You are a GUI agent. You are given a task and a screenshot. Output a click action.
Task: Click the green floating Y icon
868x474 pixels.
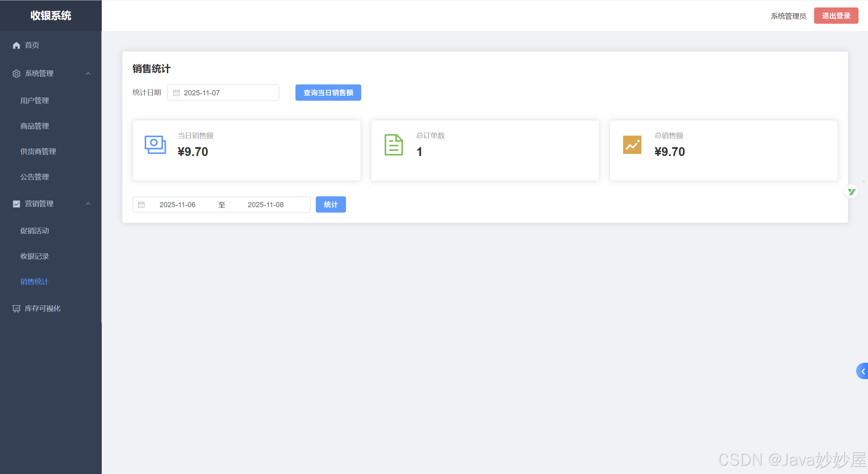(851, 192)
